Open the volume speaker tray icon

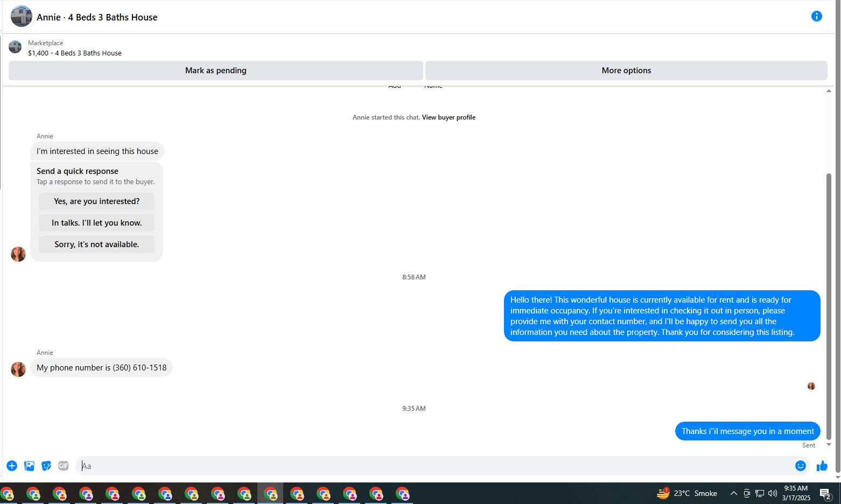click(x=773, y=493)
